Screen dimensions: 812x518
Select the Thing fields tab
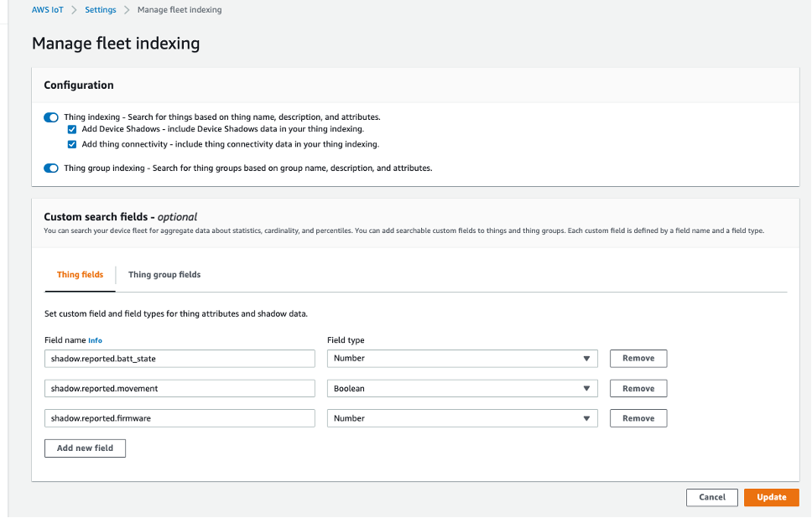80,274
